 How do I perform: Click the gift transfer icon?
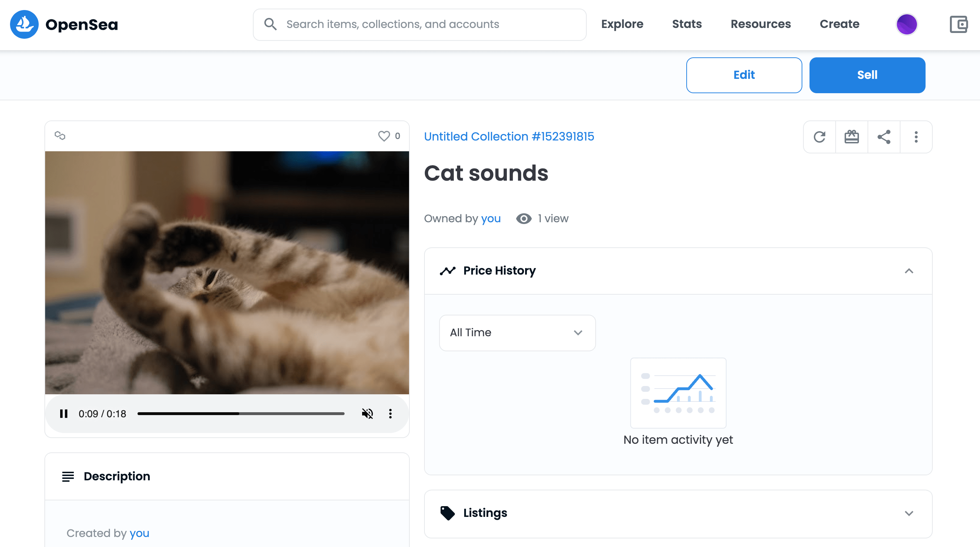(851, 137)
